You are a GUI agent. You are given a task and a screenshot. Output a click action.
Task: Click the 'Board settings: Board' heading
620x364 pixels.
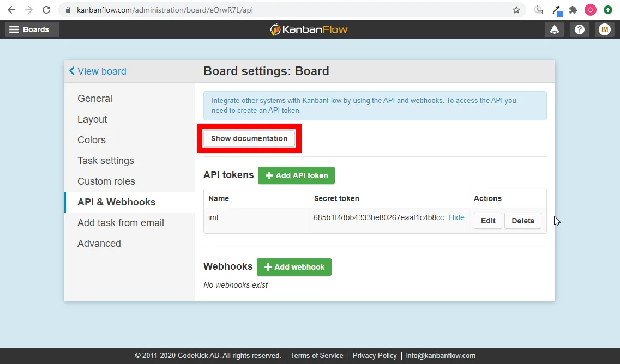click(x=266, y=71)
